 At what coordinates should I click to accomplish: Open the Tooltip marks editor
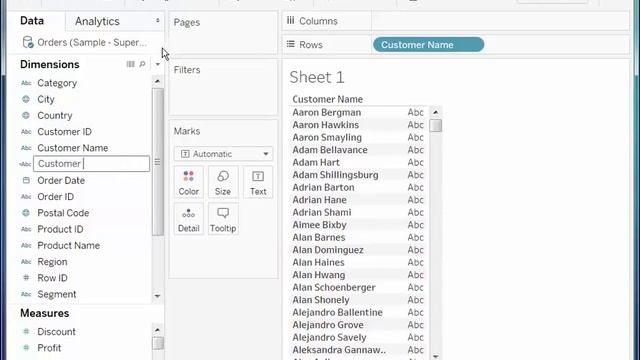(x=223, y=219)
